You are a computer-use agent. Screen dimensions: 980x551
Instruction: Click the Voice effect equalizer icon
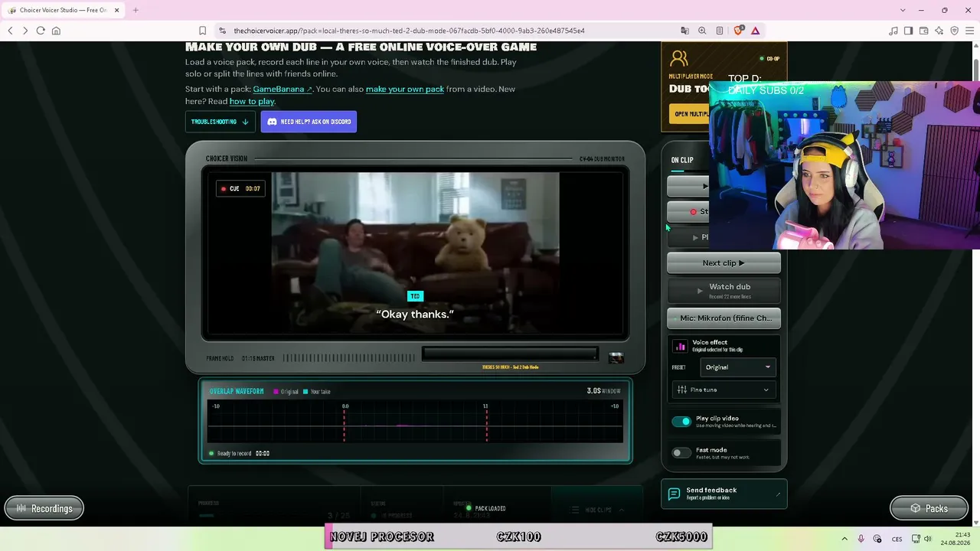(681, 347)
